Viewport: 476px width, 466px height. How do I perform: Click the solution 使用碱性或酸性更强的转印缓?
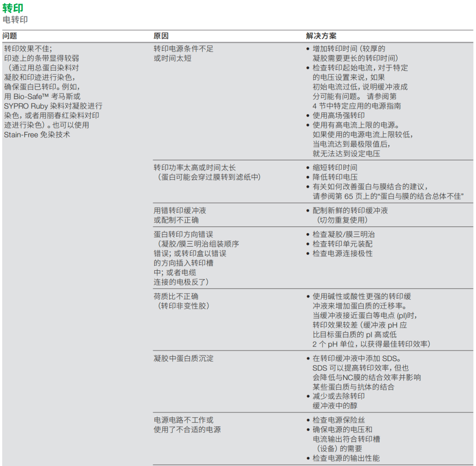[x=362, y=296]
